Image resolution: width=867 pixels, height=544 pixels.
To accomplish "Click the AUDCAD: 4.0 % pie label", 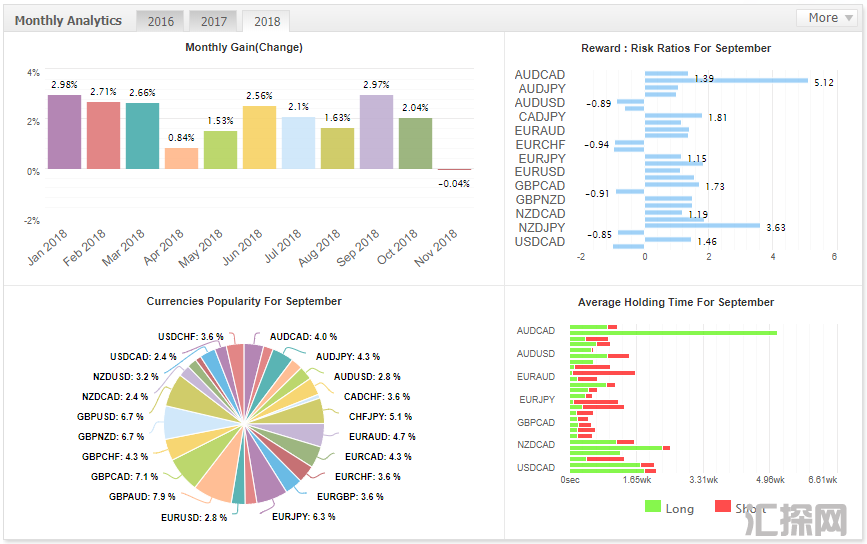I will tap(303, 337).
